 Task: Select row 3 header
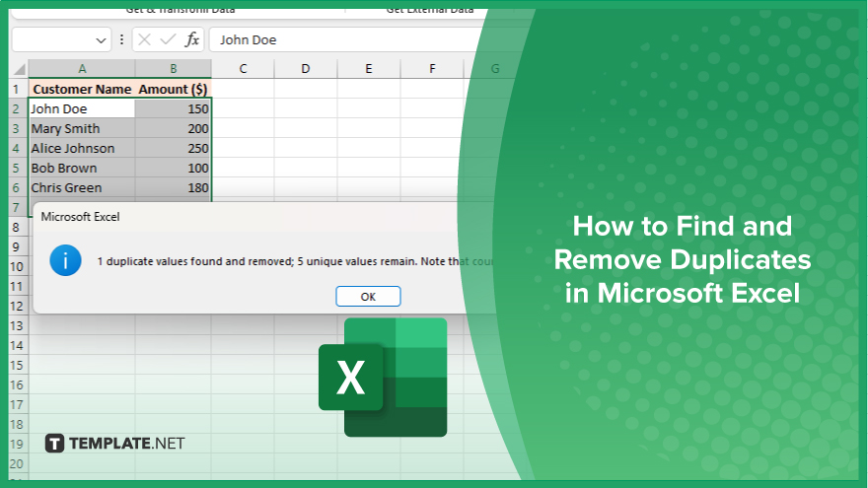click(17, 129)
